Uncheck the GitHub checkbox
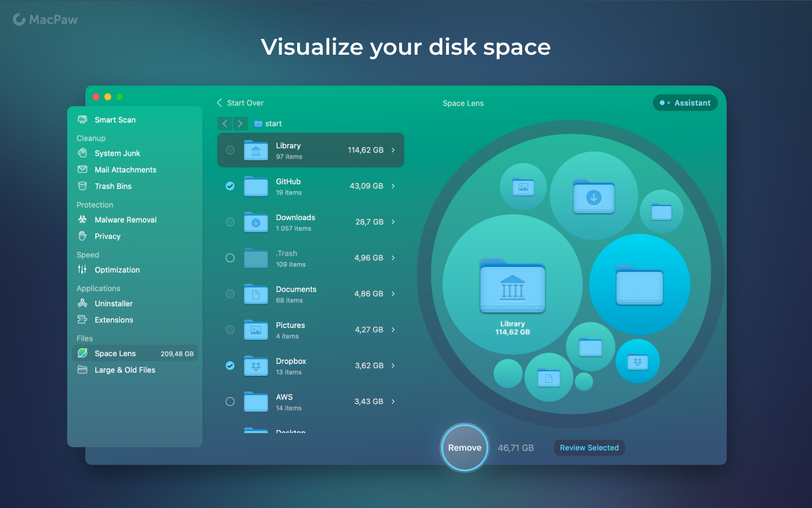The image size is (812, 508). click(230, 186)
